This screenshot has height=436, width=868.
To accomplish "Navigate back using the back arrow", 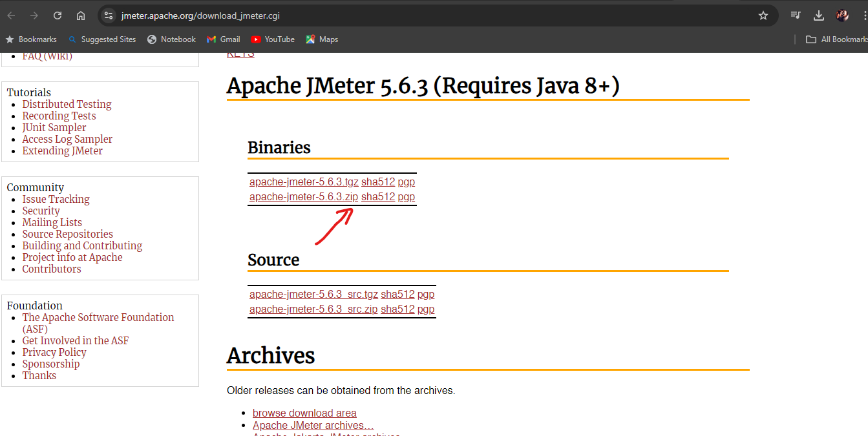I will (x=10, y=14).
